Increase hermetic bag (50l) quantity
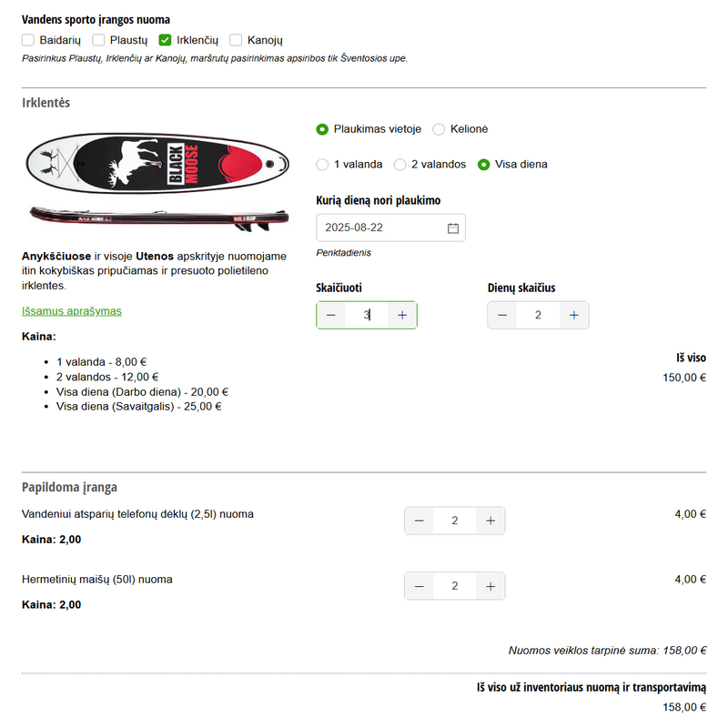Viewport: 728px width, 728px height. pyautogui.click(x=490, y=586)
